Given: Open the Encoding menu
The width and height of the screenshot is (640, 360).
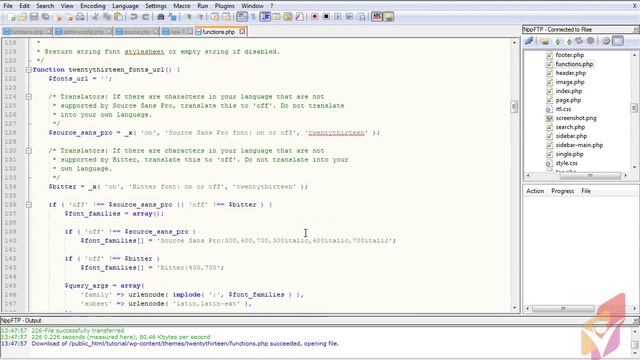Looking at the screenshot, I should (93, 6).
